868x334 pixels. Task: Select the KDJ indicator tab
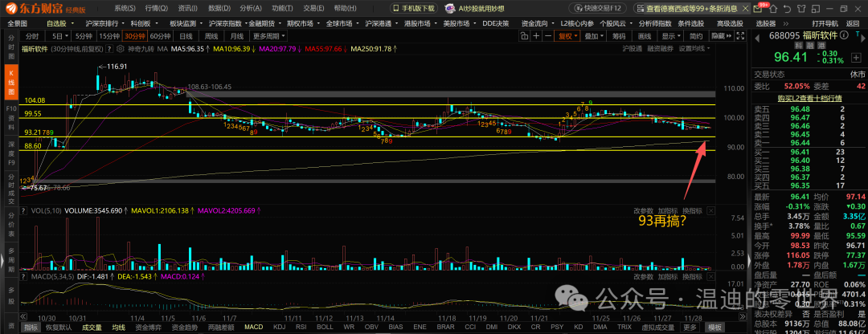click(278, 328)
